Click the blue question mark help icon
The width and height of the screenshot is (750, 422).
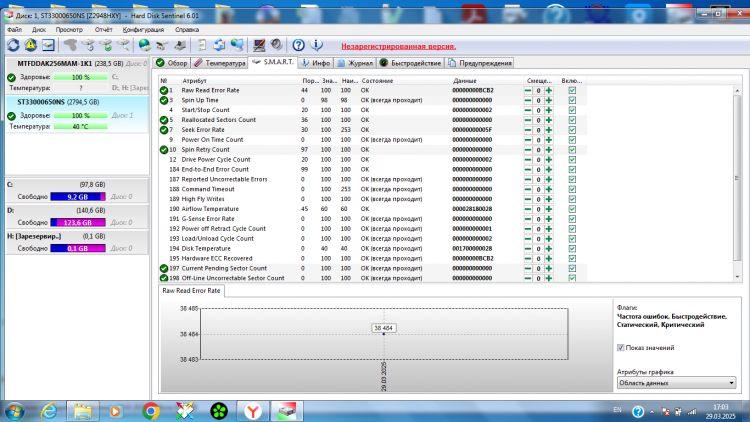click(x=298, y=45)
